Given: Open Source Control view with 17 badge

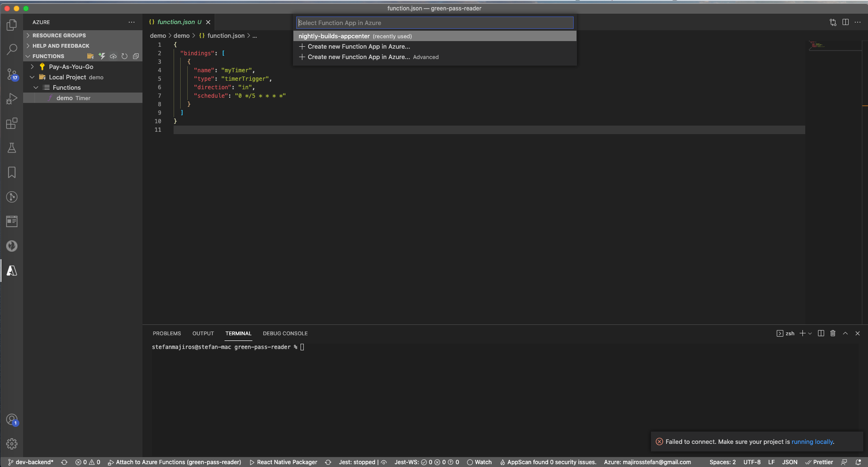Looking at the screenshot, I should [x=12, y=74].
